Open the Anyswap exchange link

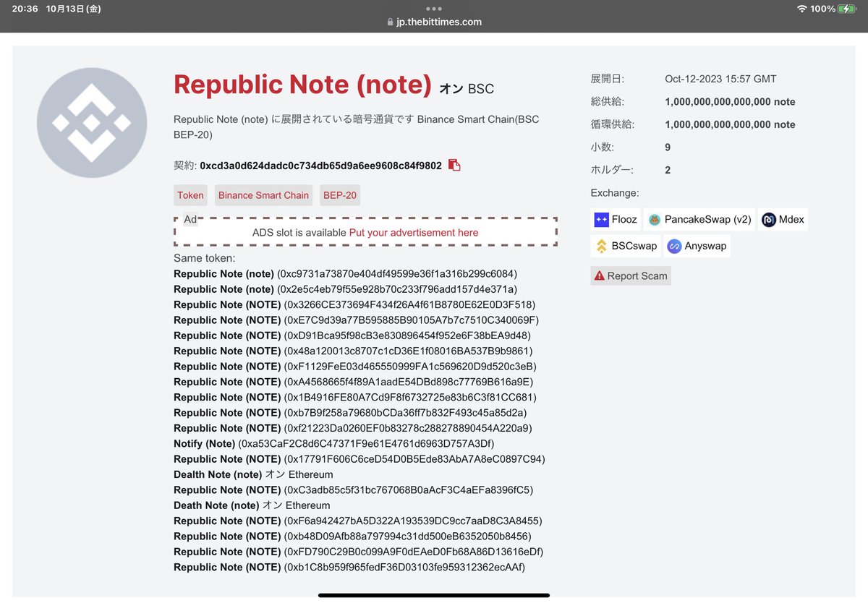pyautogui.click(x=697, y=246)
